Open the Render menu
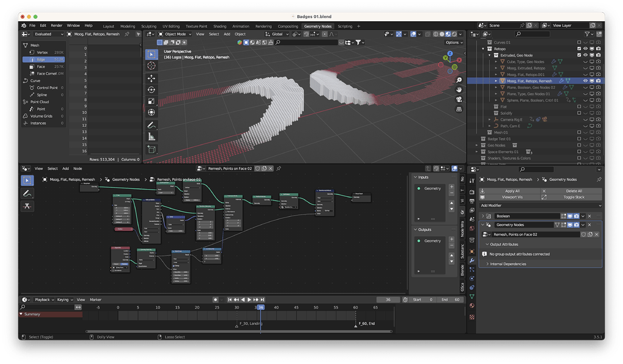623x364 pixels. 57,26
